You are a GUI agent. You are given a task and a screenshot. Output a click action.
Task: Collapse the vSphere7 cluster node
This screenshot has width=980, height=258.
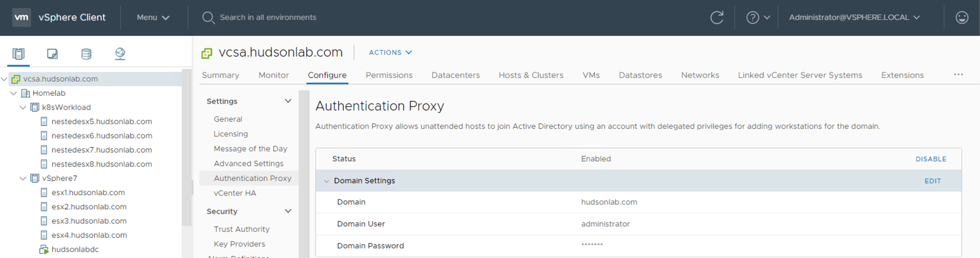point(23,178)
